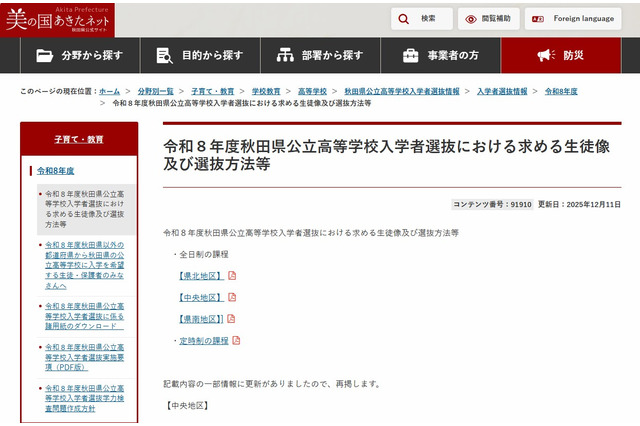The height and width of the screenshot is (426, 640).
Task: Open the 【中央地区】 PDF link
Action: point(201,297)
